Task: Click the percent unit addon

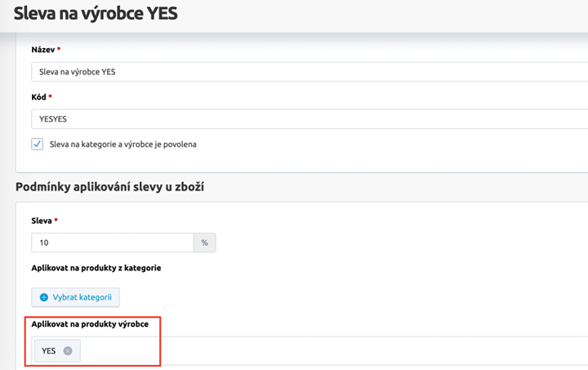Action: (x=204, y=243)
